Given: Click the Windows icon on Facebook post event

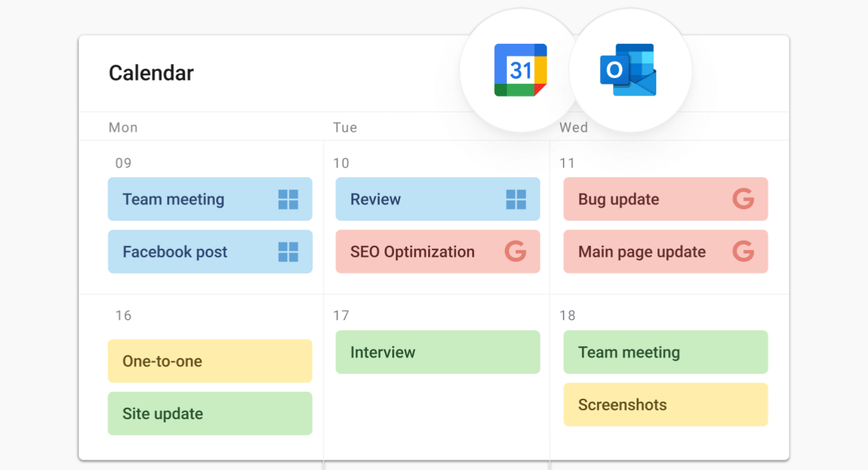Looking at the screenshot, I should pyautogui.click(x=288, y=252).
